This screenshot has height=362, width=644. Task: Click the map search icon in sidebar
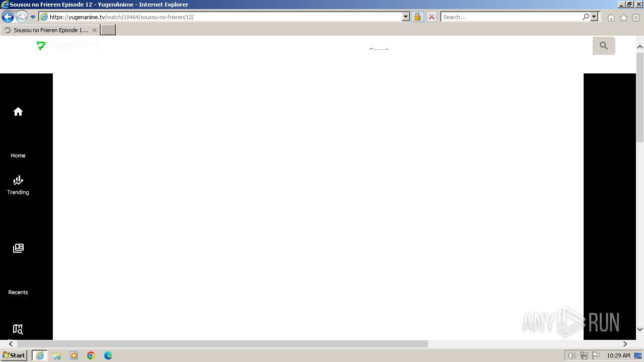[18, 329]
